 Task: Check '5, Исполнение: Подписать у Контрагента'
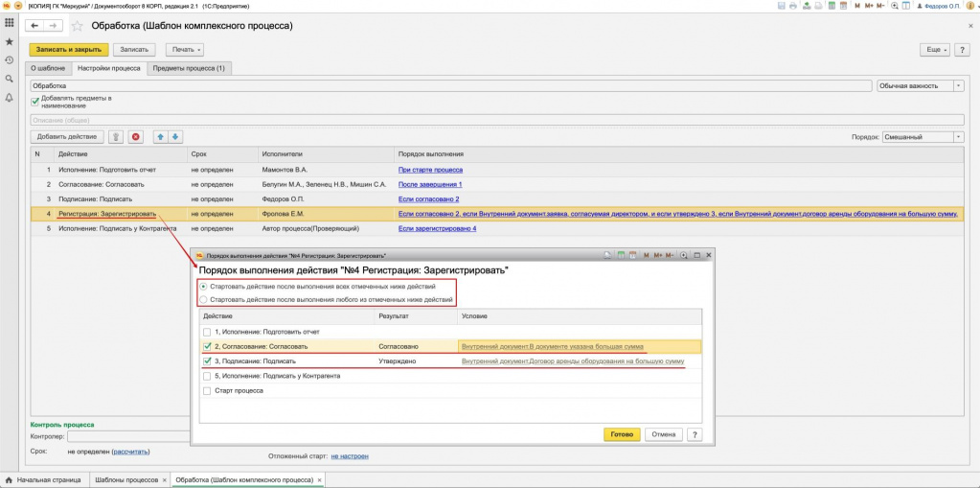coord(209,376)
